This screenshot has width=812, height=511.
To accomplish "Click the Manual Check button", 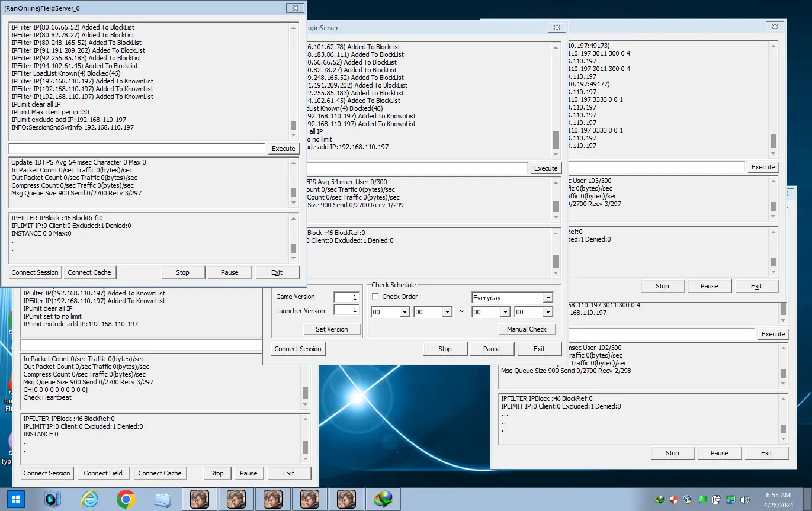I will [527, 329].
